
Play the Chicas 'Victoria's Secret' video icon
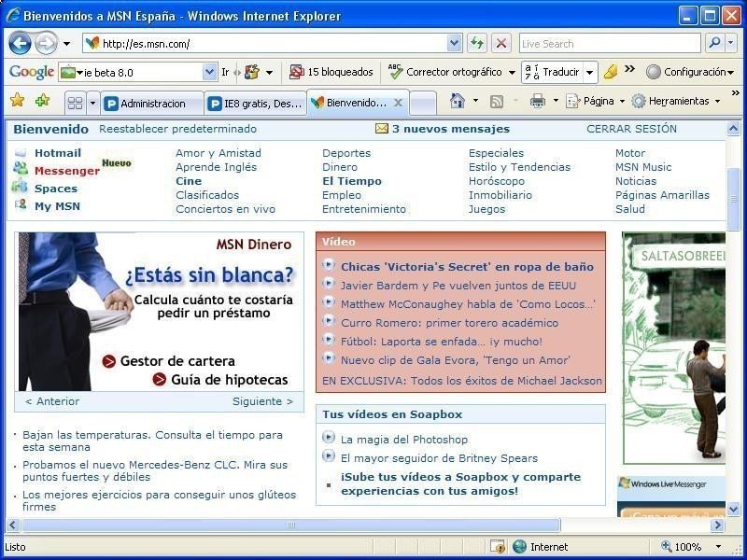tap(329, 265)
